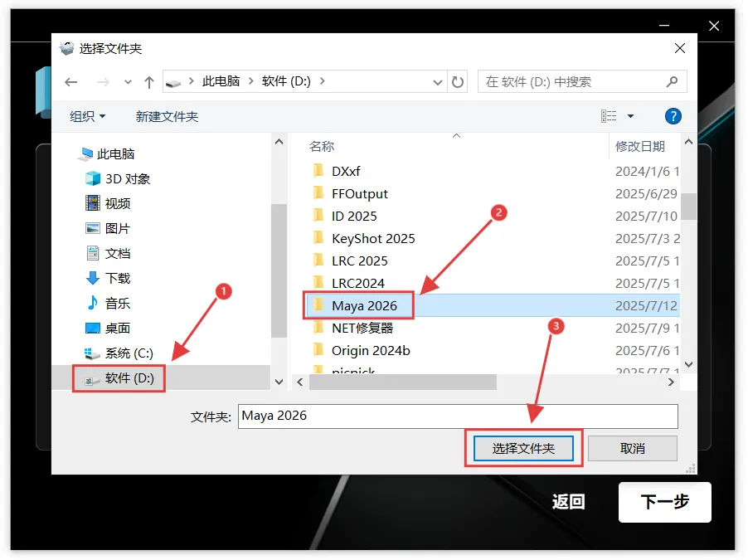Click 返回 in the installer window
Viewport: 748px width, 560px height.
pos(568,502)
